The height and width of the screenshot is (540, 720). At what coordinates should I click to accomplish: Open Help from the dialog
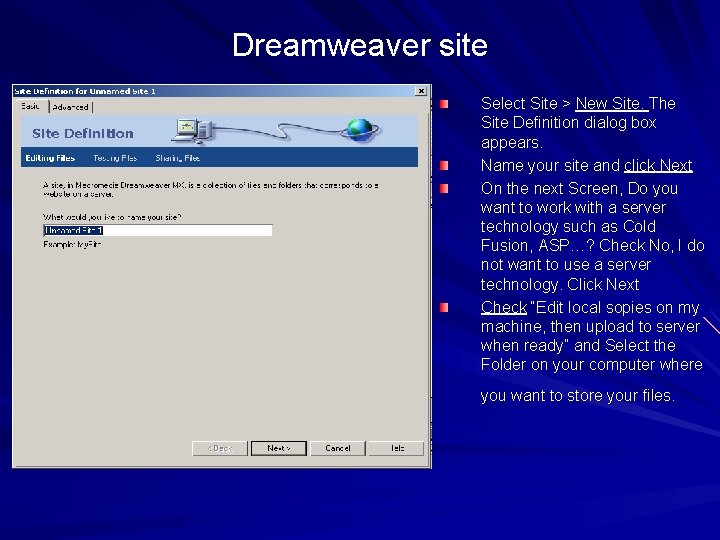397,448
